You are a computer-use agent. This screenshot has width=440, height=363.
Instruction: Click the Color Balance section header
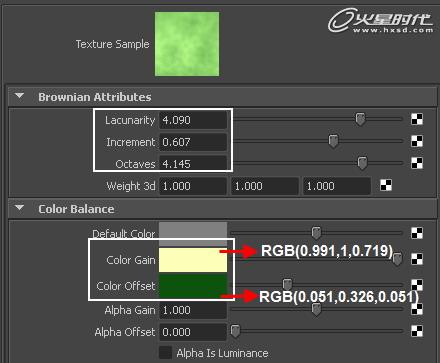click(x=223, y=209)
